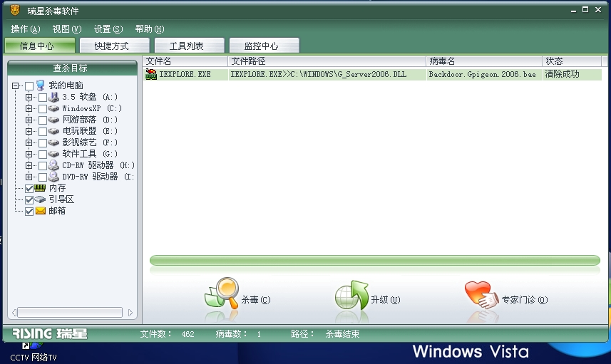This screenshot has height=364, width=611.
Task: Open the 设置(S) menu
Action: pyautogui.click(x=108, y=28)
